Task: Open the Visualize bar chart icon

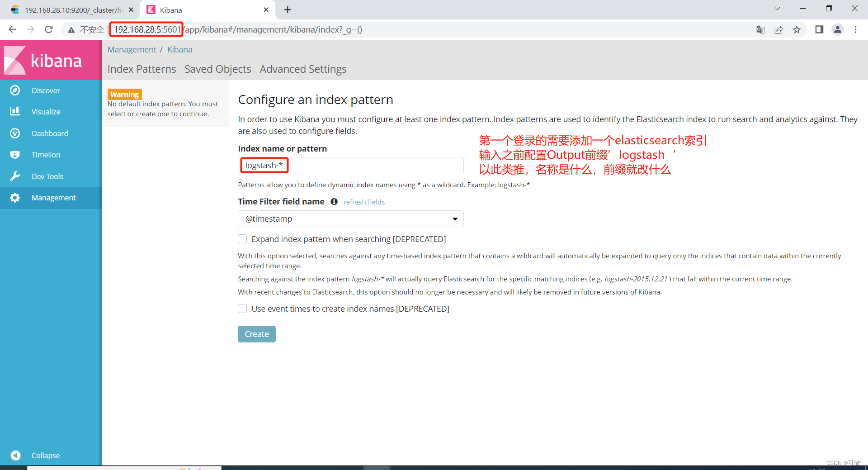Action: point(15,111)
